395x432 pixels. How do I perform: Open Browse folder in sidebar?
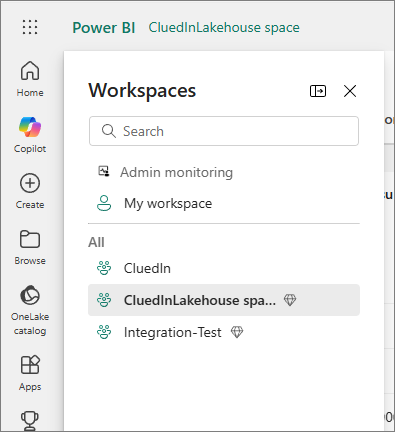30,247
